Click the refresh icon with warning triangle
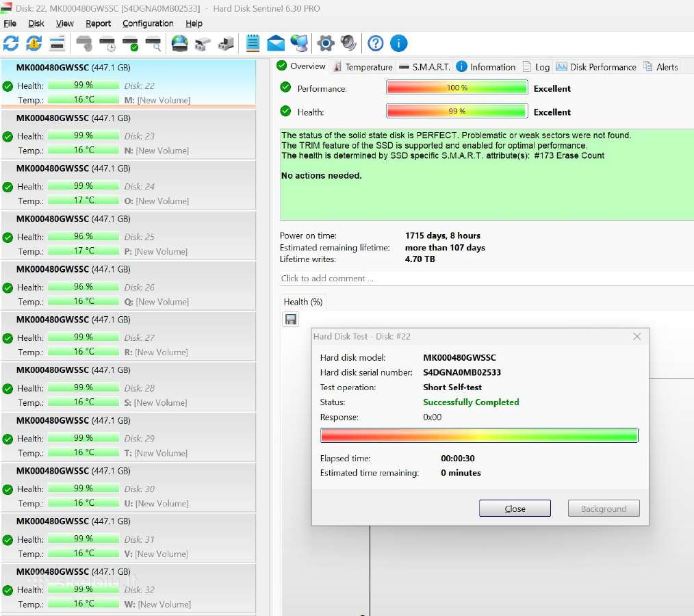The image size is (694, 616). point(34,43)
